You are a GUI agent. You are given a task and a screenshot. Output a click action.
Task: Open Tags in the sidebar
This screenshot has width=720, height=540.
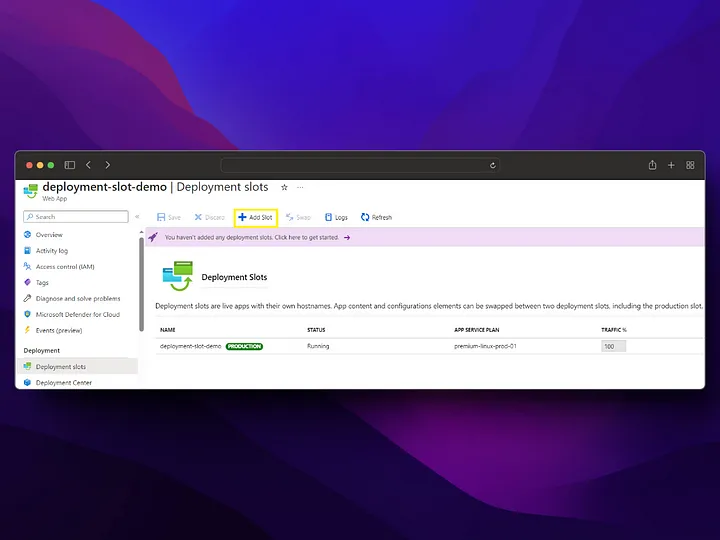tap(42, 283)
